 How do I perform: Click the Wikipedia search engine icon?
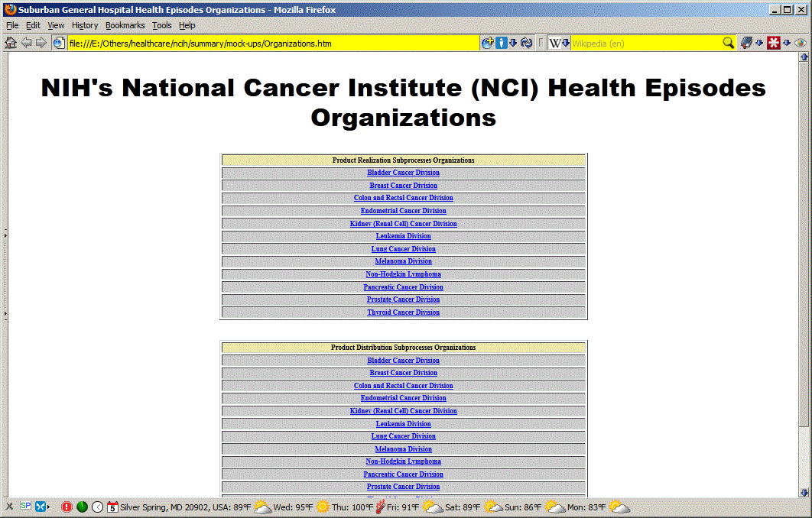coord(554,43)
